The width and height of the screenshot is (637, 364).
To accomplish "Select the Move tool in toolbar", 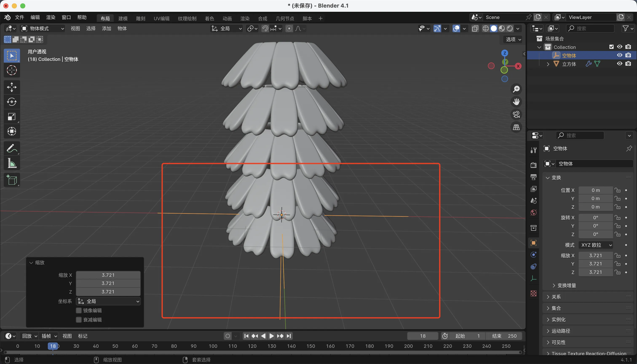I will pos(12,87).
